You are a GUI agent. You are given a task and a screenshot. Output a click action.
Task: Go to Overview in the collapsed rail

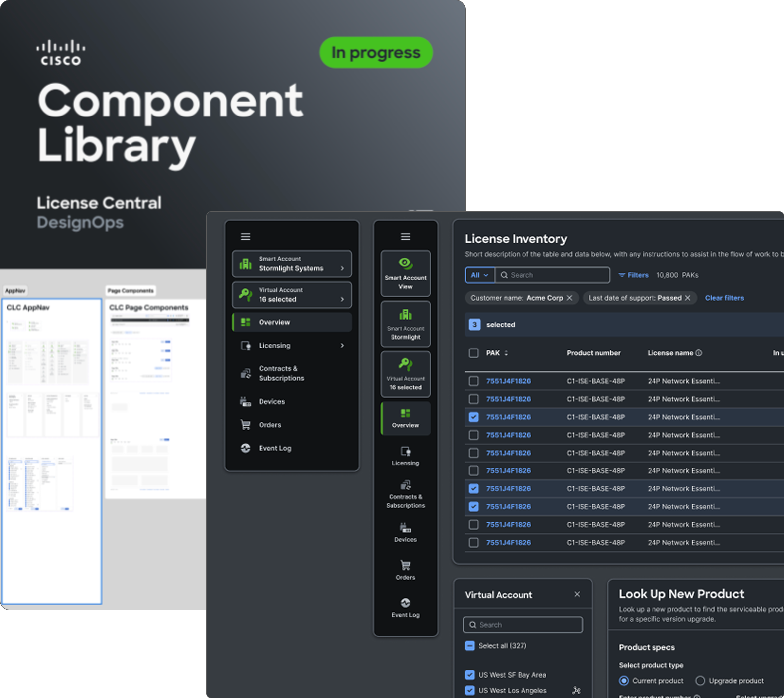pos(405,419)
